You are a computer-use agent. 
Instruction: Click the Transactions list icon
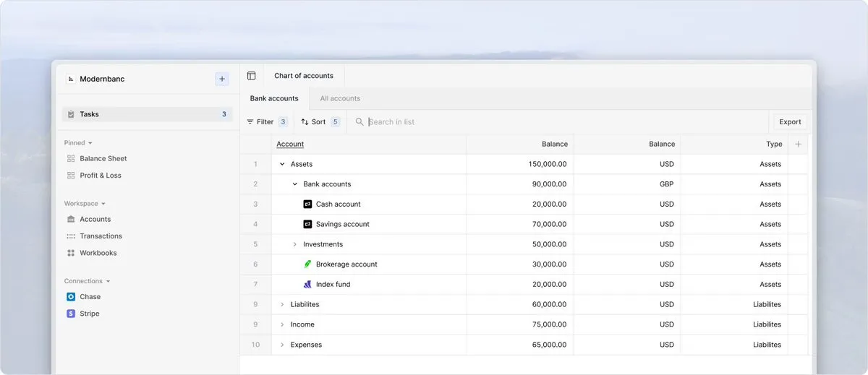click(71, 236)
